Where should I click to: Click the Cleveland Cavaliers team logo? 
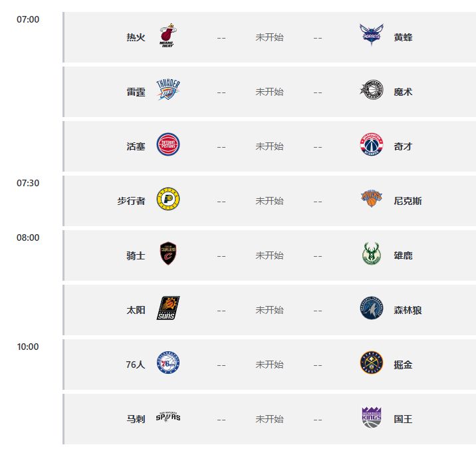click(168, 255)
